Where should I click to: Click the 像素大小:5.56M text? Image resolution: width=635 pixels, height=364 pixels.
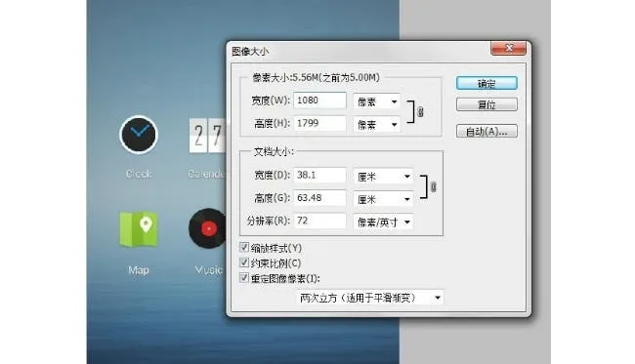tap(316, 77)
